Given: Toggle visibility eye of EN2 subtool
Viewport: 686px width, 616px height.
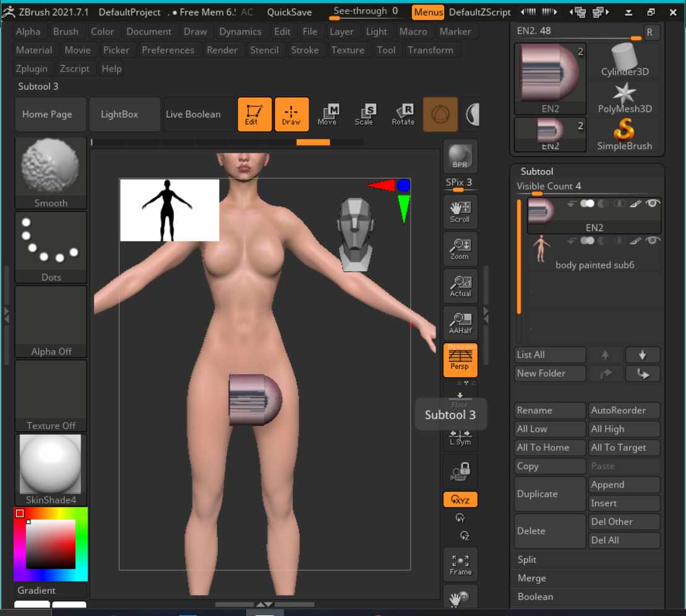Looking at the screenshot, I should pos(652,203).
